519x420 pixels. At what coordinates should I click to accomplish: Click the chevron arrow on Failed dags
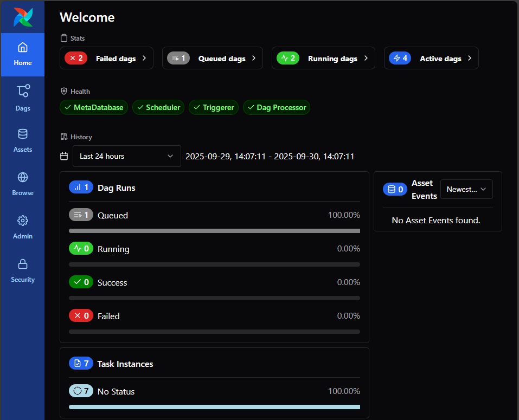coord(144,58)
